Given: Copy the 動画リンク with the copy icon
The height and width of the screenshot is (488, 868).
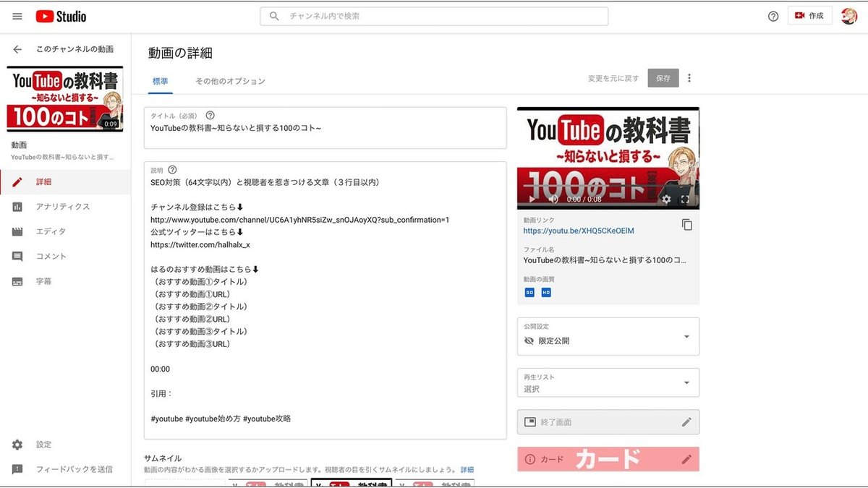Looking at the screenshot, I should (688, 225).
